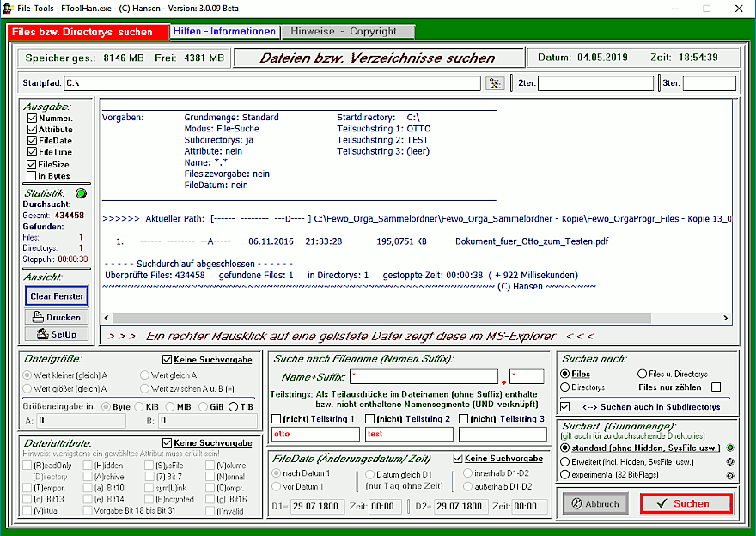The image size is (756, 536).
Task: Enable the 'in Bytes' checkbox
Action: (33, 176)
